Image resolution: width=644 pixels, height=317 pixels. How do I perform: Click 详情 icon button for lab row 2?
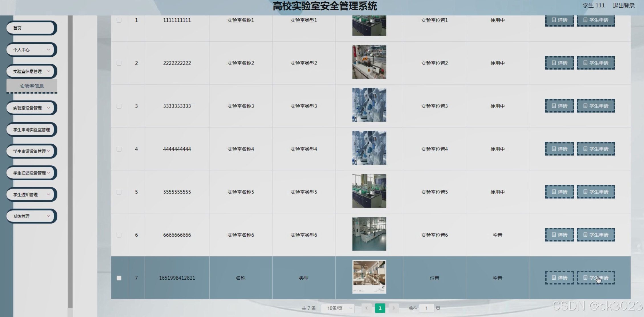click(x=559, y=63)
